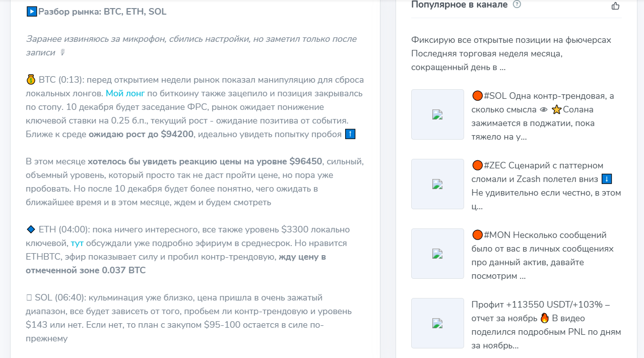Click the text 'хотелось бы увидеть реакцию цены на уровне $96450'
This screenshot has width=644, height=358.
point(205,161)
